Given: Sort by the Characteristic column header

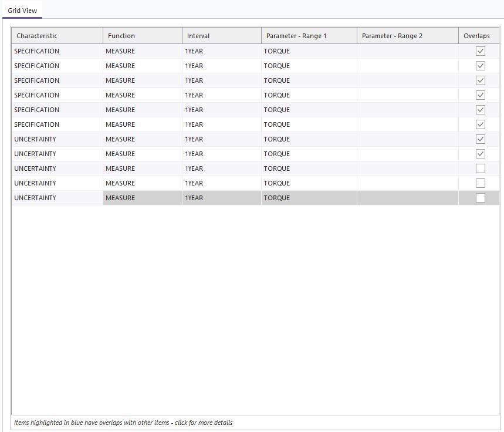Looking at the screenshot, I should tap(57, 36).
